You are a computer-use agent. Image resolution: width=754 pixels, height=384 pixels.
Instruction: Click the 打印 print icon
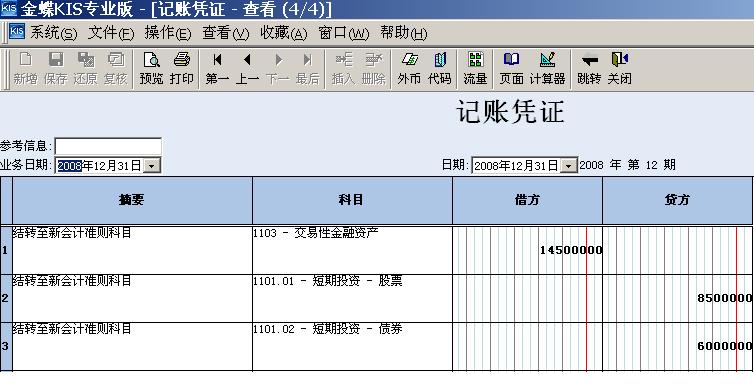coord(182,69)
